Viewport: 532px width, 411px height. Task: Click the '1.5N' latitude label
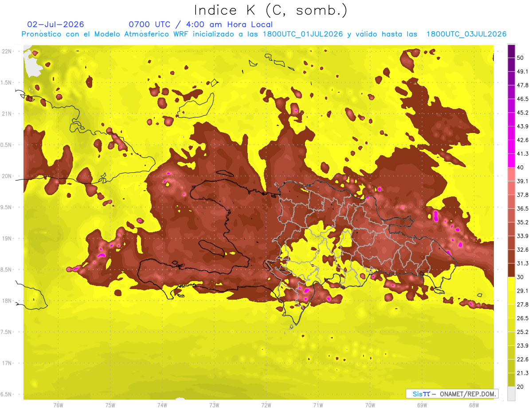(x=6, y=82)
